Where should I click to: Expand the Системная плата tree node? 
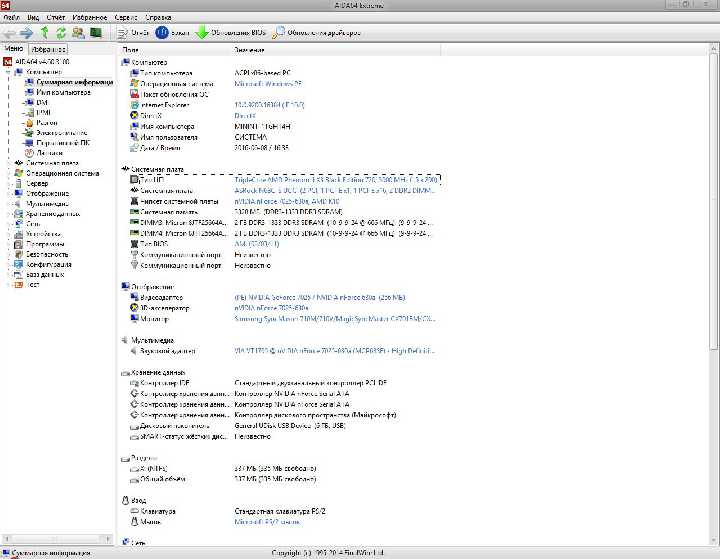pyautogui.click(x=8, y=163)
